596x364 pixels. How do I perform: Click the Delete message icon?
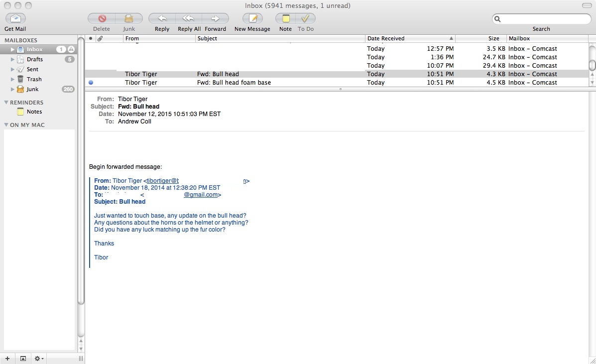102,18
